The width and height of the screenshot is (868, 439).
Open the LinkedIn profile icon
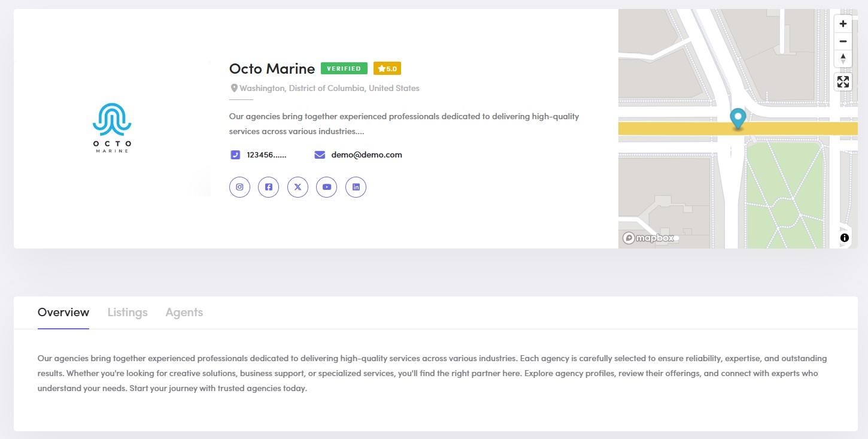pos(356,187)
